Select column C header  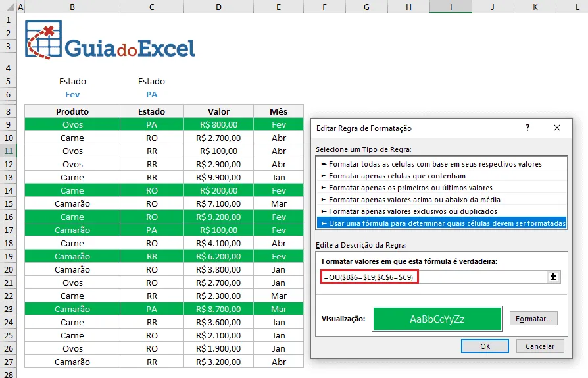coord(151,7)
